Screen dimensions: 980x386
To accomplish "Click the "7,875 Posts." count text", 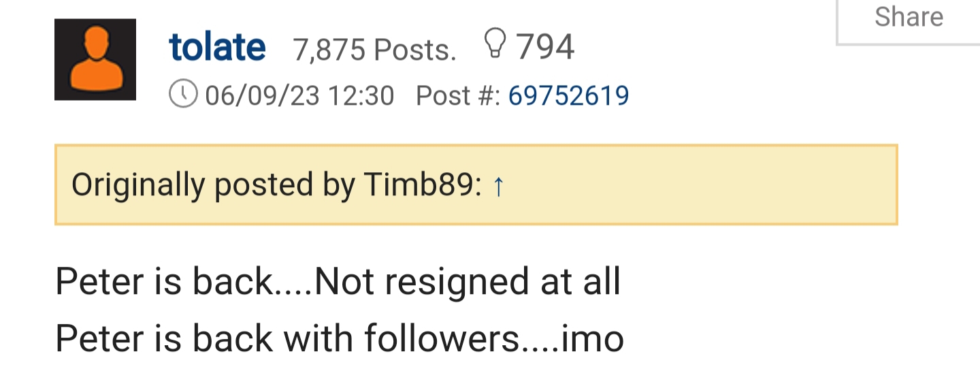I will tap(374, 49).
